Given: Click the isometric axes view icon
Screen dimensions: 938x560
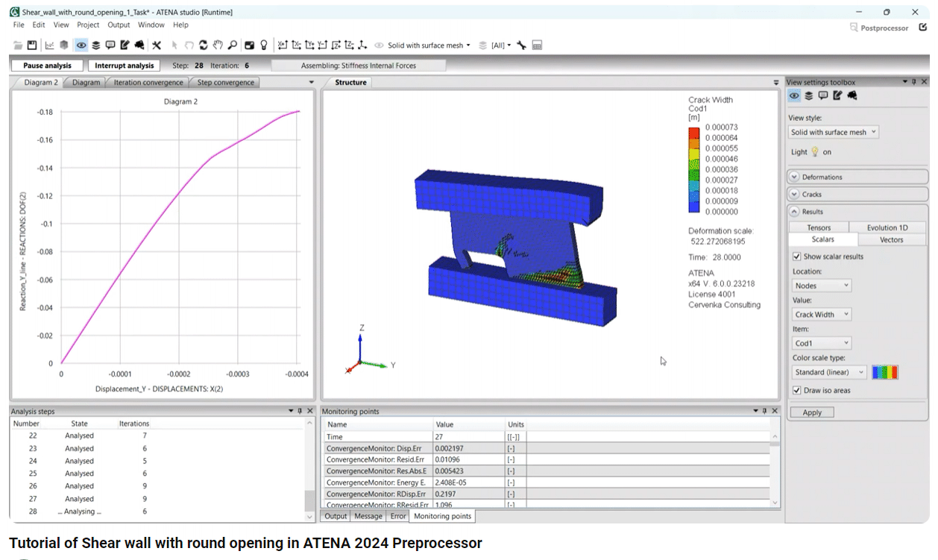Looking at the screenshot, I should coord(362,45).
